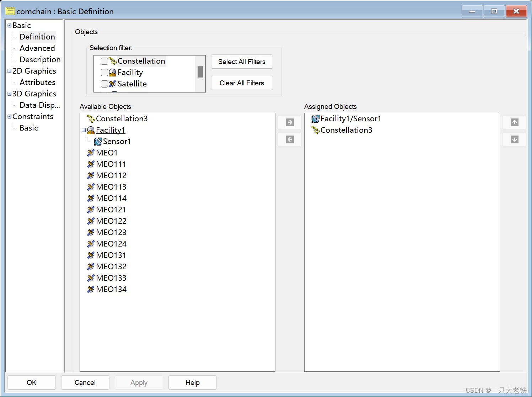Select the MEO134 row text
The height and width of the screenshot is (397, 532).
pyautogui.click(x=111, y=290)
